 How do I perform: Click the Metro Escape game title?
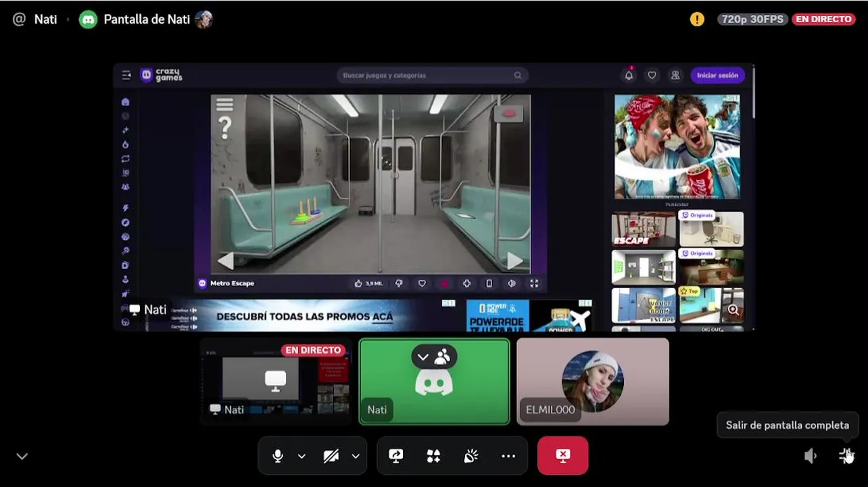232,283
